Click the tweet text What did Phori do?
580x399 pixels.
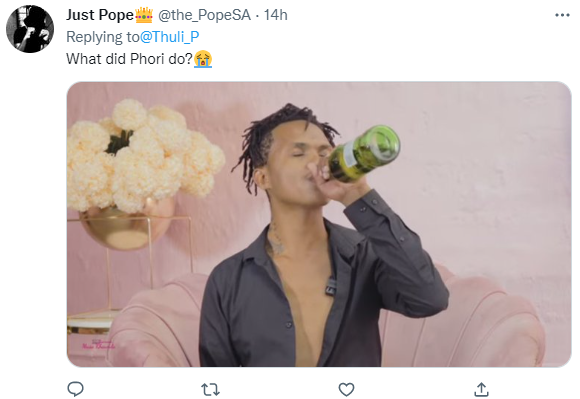pyautogui.click(x=130, y=59)
